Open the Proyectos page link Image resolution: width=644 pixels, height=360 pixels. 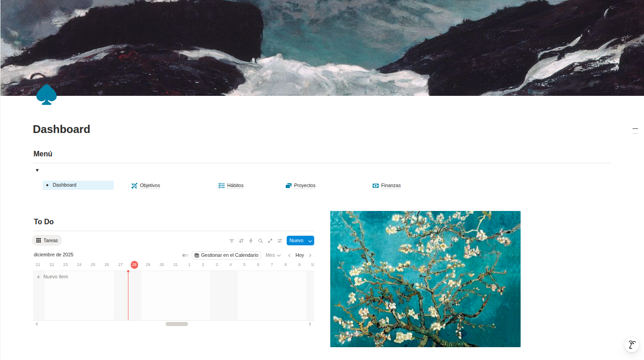point(305,186)
